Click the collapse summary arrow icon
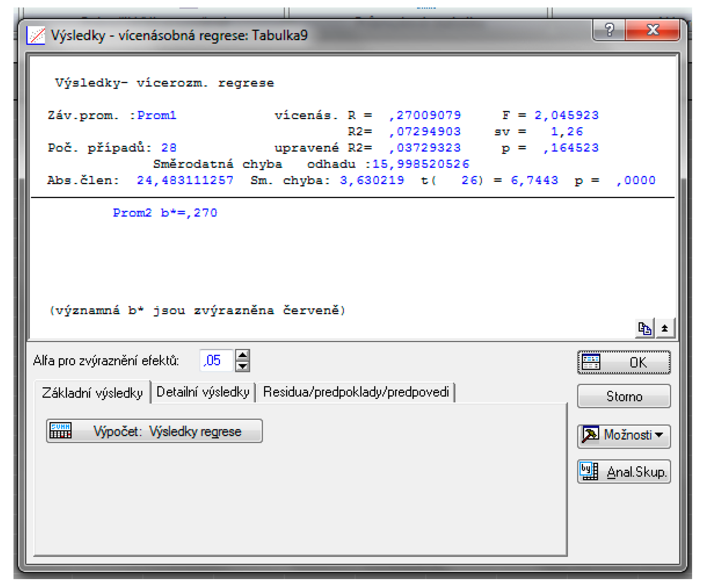This screenshot has height=588, width=703. tap(665, 329)
